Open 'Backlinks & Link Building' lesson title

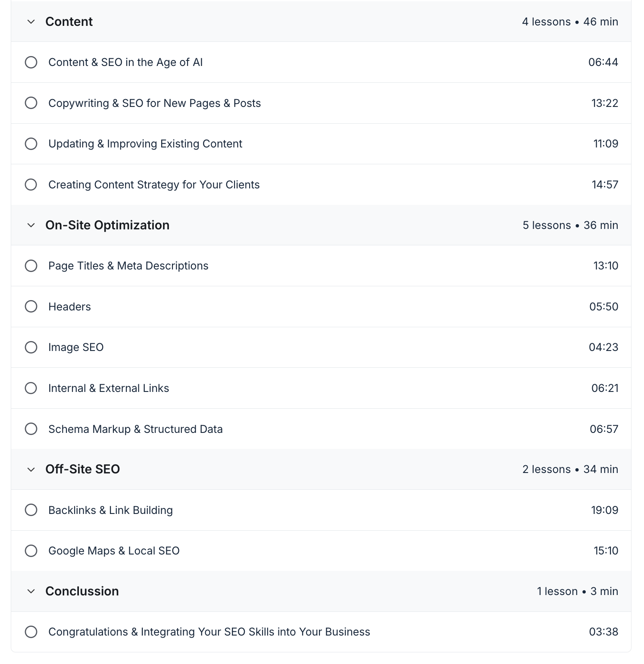point(110,510)
